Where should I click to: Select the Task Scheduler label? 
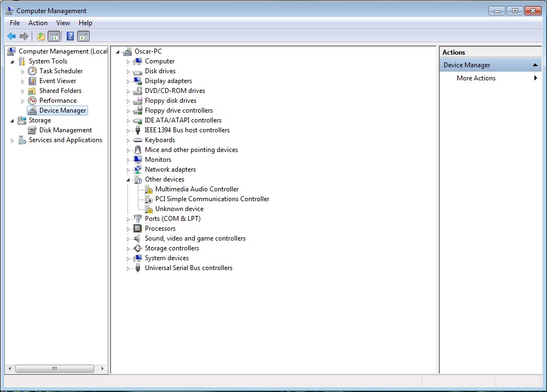tap(61, 71)
